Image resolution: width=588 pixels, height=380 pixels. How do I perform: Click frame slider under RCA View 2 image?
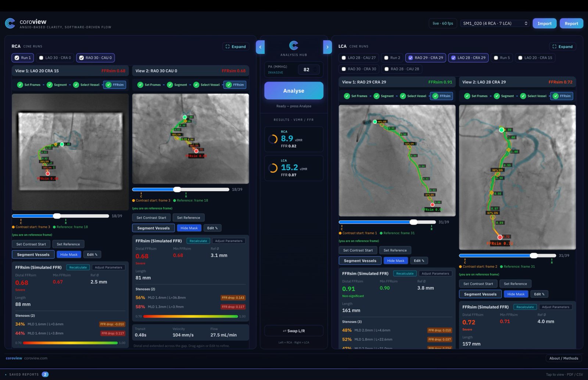point(180,189)
